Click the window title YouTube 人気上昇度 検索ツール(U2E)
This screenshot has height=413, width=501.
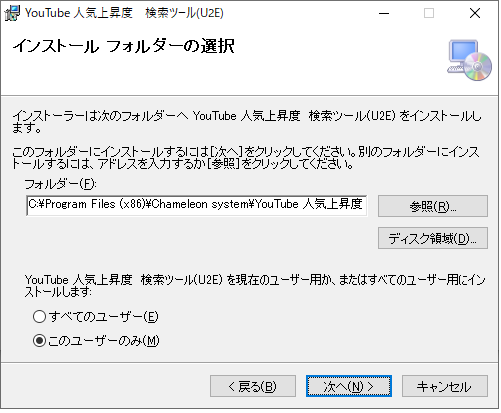124,13
